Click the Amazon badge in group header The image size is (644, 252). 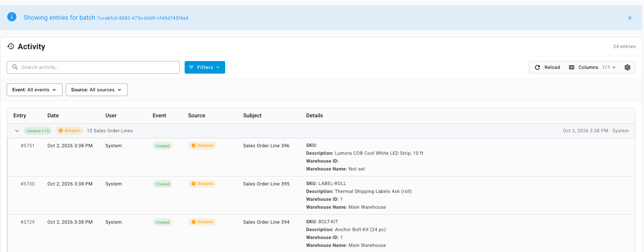(69, 131)
